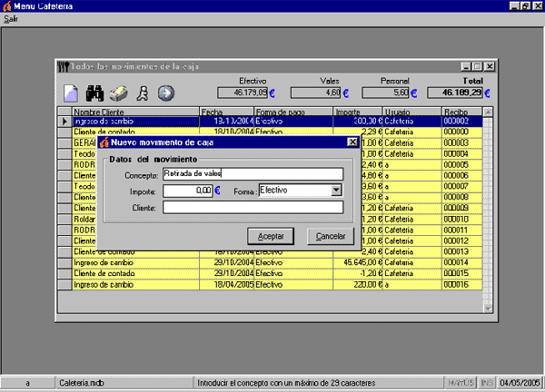Viewport: 545px width, 392px height.
Task: Click the person figure toolbar icon
Action: pyautogui.click(x=143, y=93)
